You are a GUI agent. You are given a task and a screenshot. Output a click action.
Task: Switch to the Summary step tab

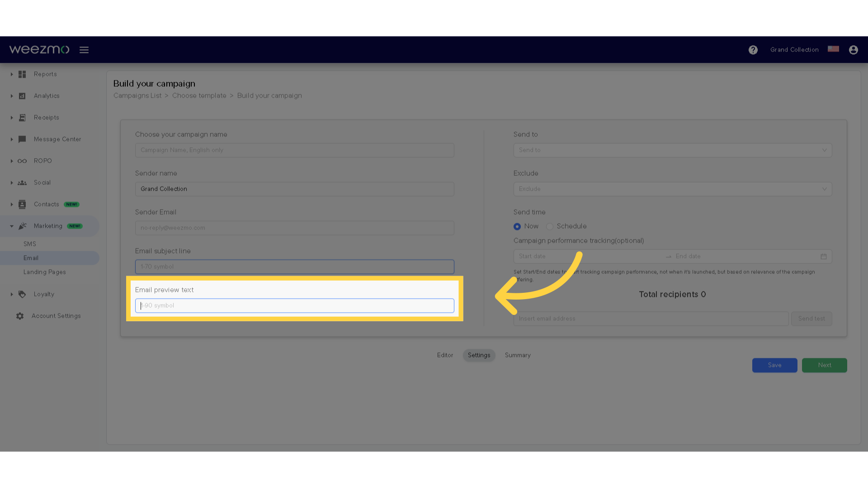(x=518, y=355)
